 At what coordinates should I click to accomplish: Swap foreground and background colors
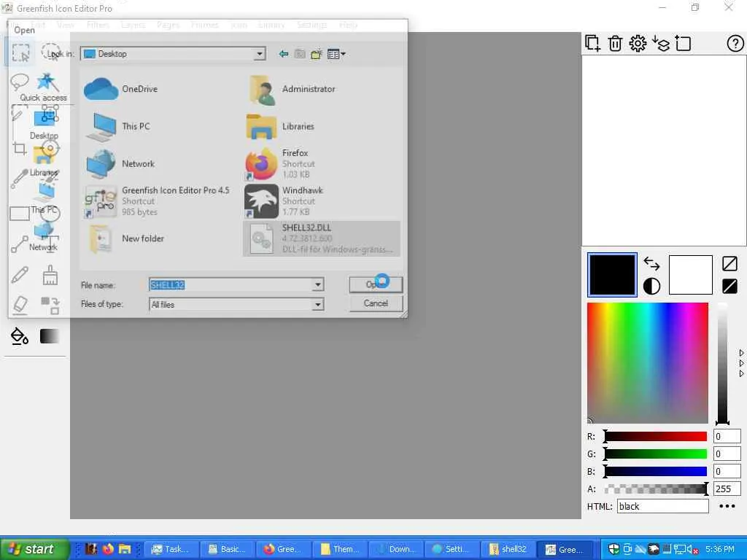[x=651, y=263]
